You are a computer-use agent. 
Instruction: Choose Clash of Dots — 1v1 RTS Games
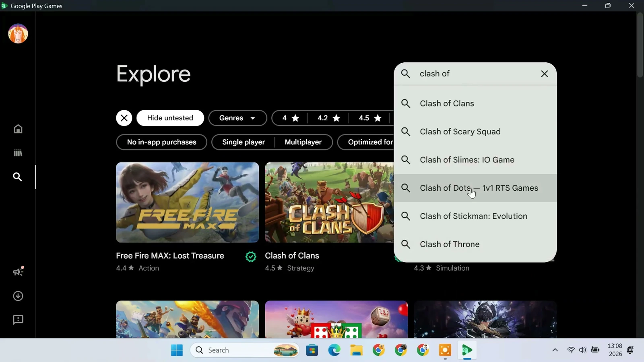[475, 188]
